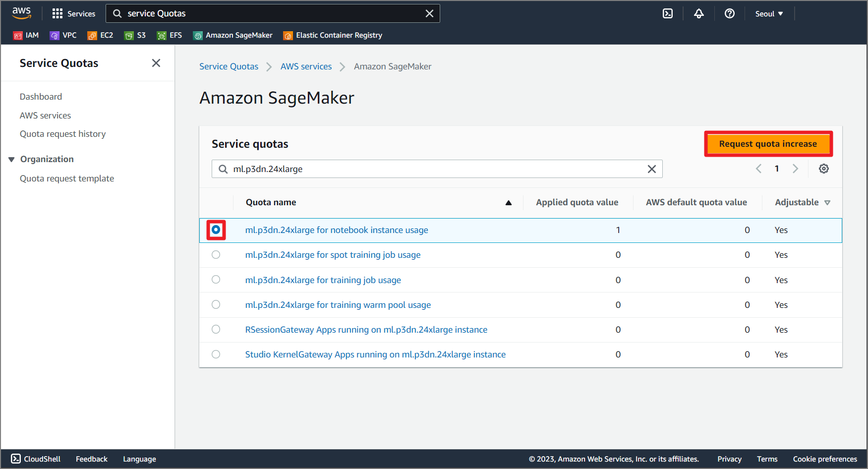Open Studio KernelGateway Apps running on ml.p3dn.24xlarge link

tap(375, 354)
